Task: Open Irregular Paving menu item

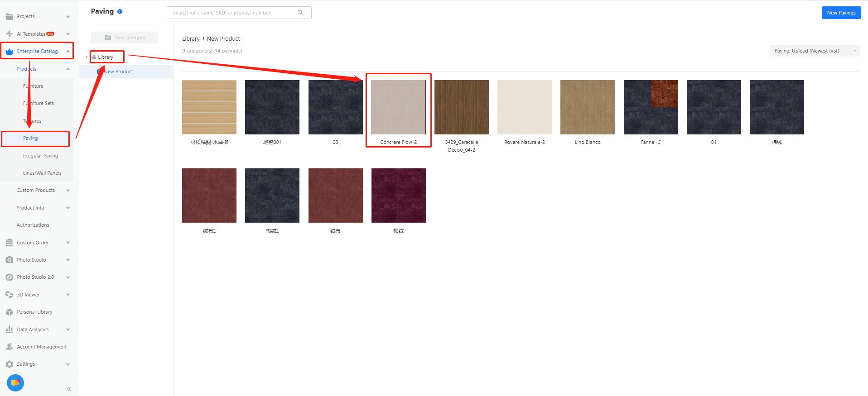Action: [x=40, y=156]
